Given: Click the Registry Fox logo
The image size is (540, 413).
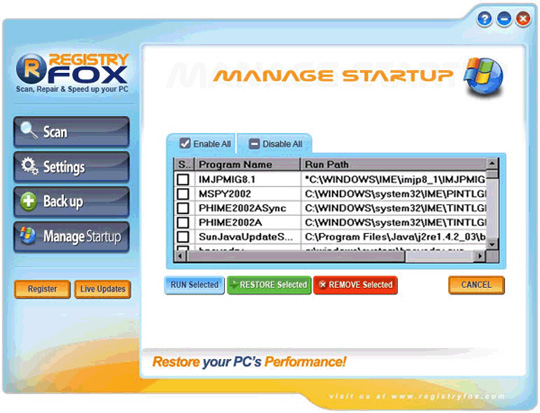Looking at the screenshot, I should point(72,73).
